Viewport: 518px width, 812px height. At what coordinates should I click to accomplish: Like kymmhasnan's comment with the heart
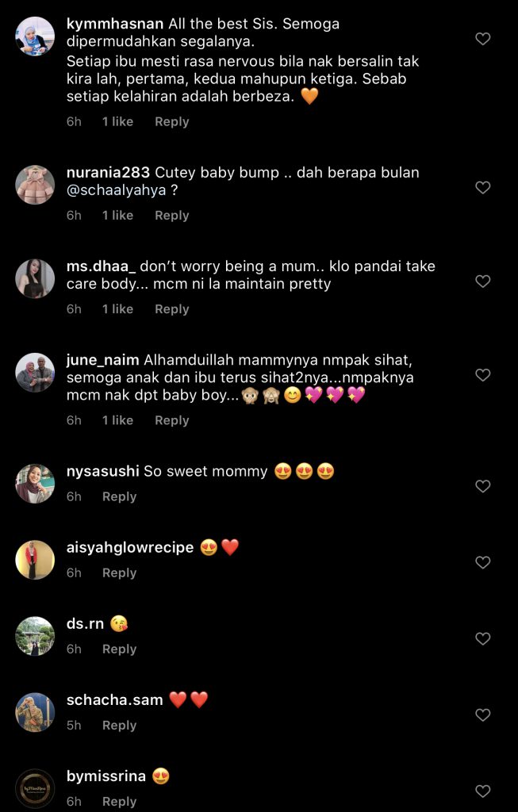[x=483, y=39]
